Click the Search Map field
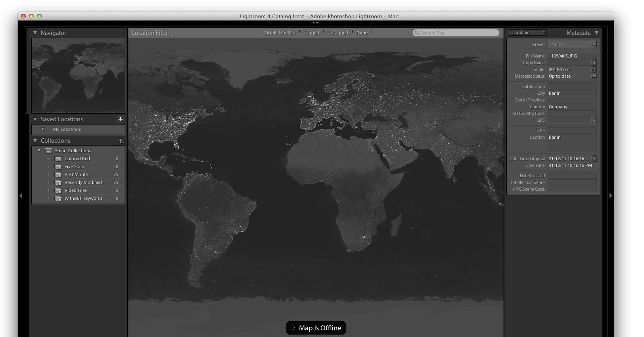 [456, 33]
